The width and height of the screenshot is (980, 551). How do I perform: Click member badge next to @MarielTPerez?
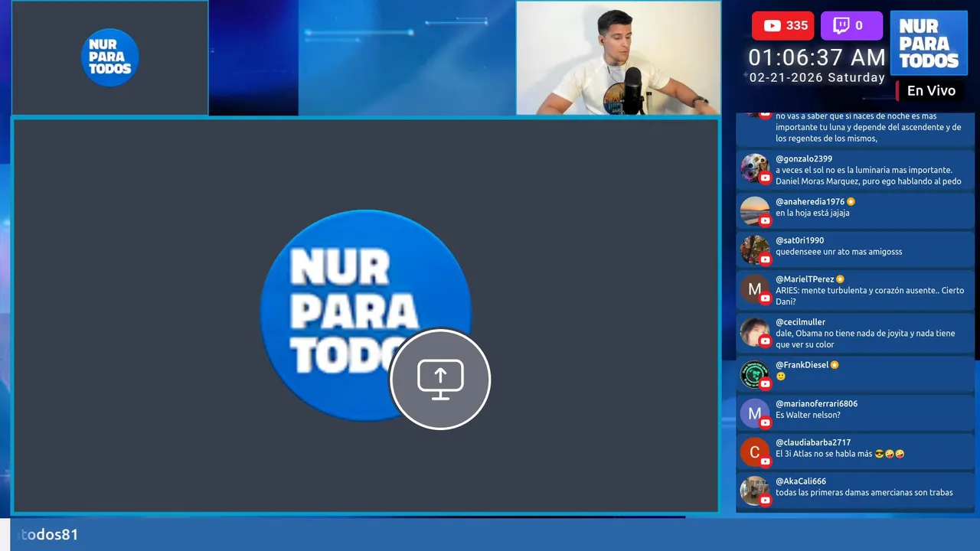pyautogui.click(x=840, y=279)
